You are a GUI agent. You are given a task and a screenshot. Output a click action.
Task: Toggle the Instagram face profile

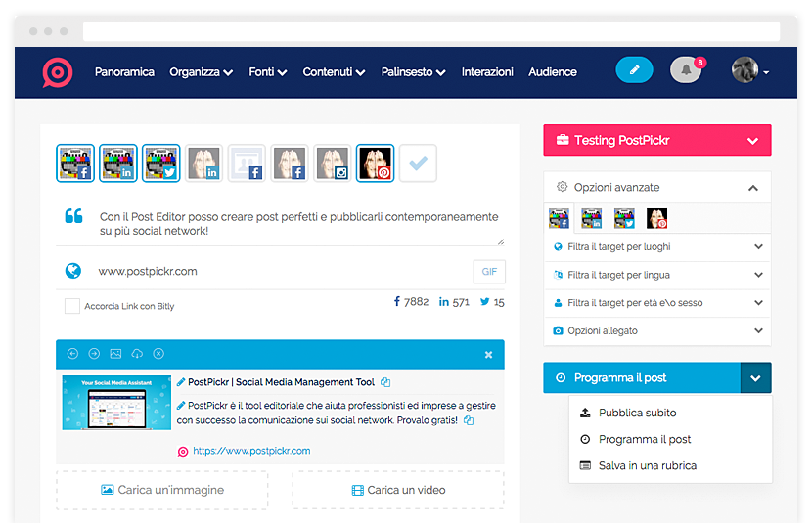333,163
